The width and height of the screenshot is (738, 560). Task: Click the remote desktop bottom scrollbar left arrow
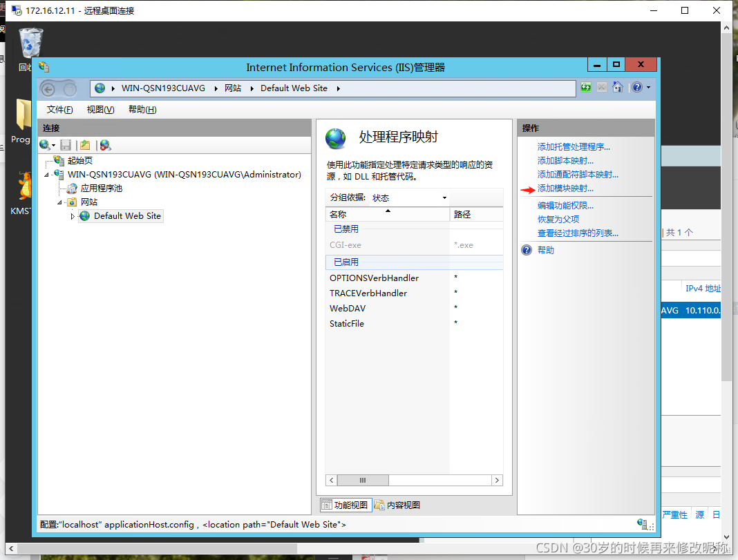point(11,548)
